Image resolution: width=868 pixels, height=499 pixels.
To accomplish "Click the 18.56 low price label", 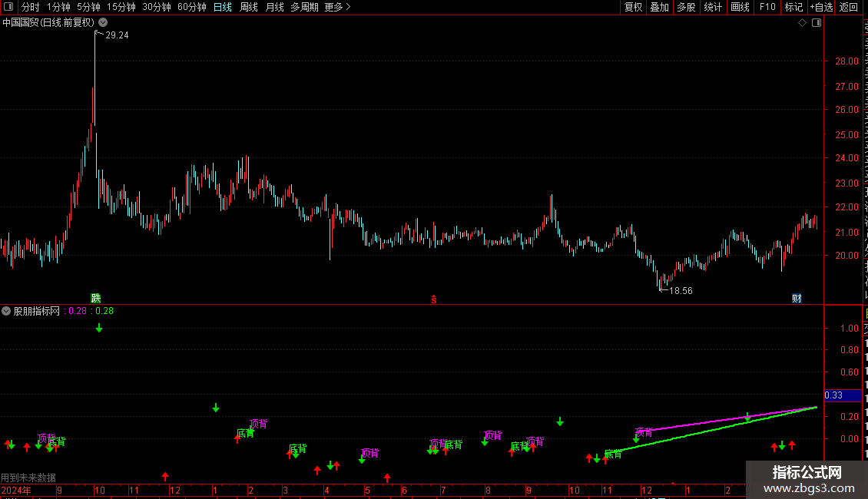I will [x=681, y=291].
